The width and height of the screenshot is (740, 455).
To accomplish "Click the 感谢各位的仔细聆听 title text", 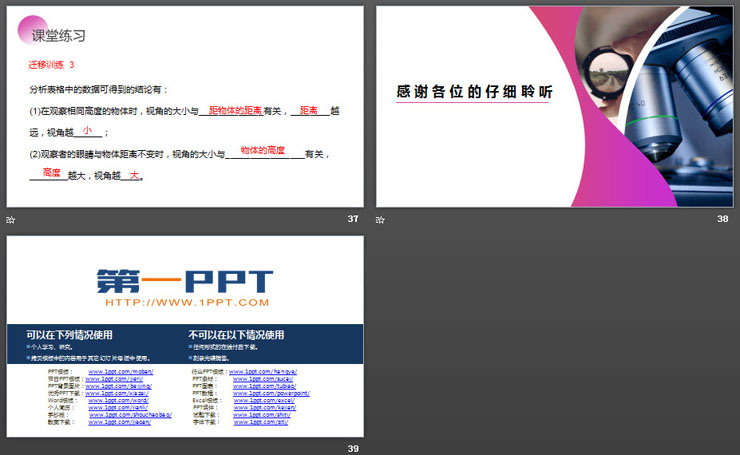I will pyautogui.click(x=473, y=92).
